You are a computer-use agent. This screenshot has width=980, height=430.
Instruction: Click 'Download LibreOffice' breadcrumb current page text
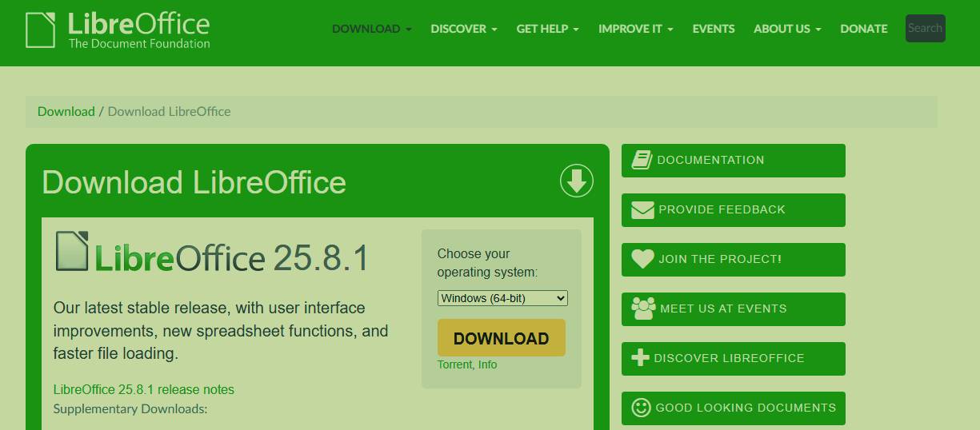170,112
